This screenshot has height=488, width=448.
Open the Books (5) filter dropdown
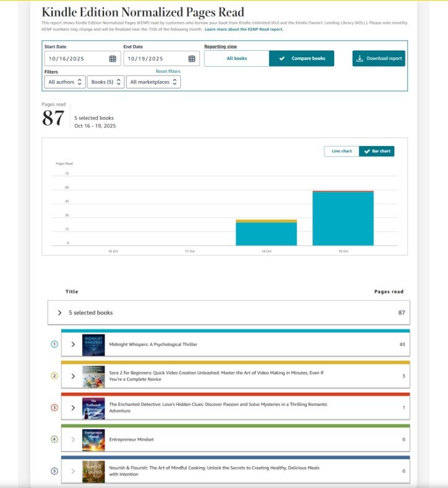105,82
